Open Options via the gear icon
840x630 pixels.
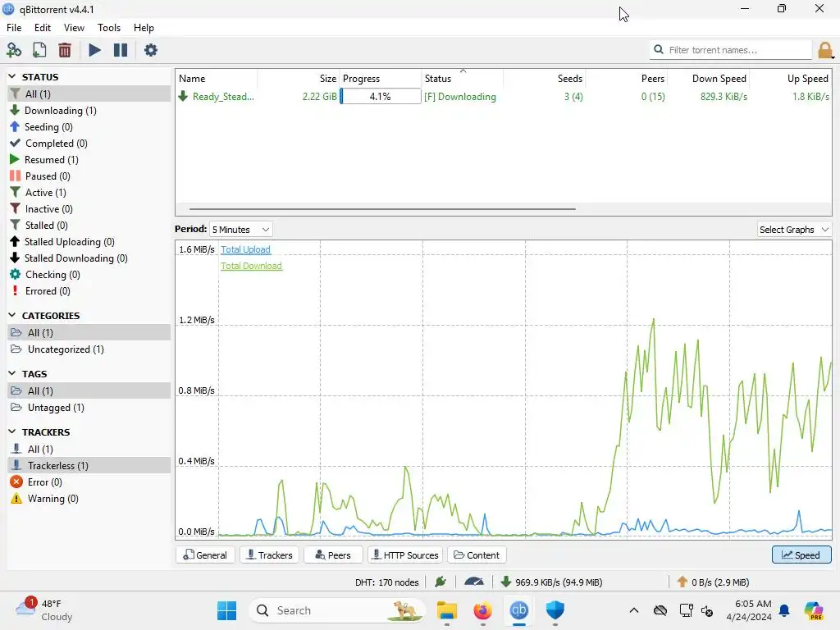point(151,50)
